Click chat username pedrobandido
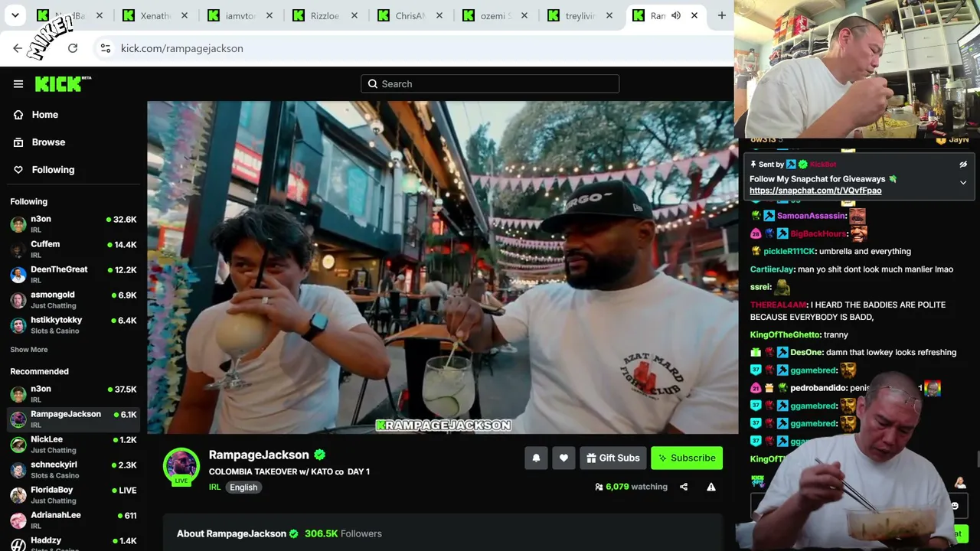 click(x=818, y=388)
